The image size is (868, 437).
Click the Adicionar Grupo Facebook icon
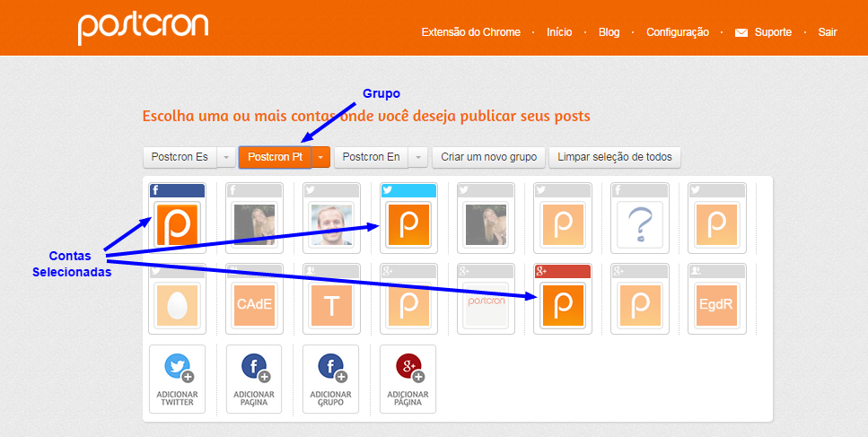coord(330,367)
